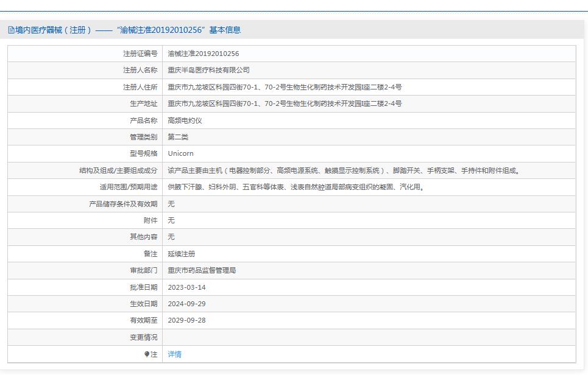
Task: Click the 适用范围/预期用途 row label
Action: [x=126, y=187]
